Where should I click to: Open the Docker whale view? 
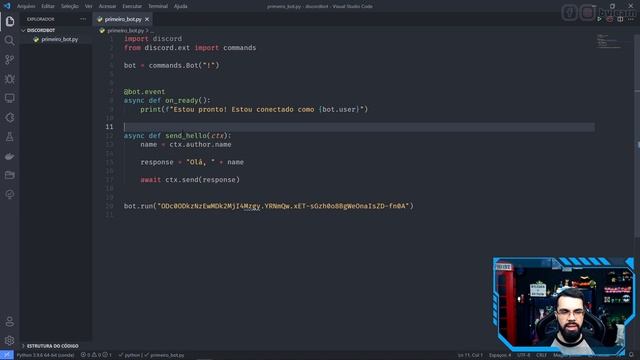[10, 156]
